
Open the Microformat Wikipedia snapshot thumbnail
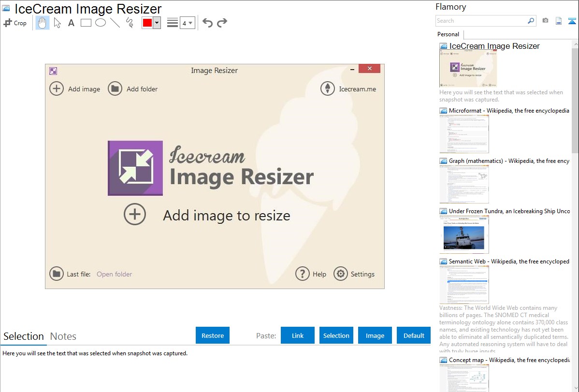tap(464, 134)
